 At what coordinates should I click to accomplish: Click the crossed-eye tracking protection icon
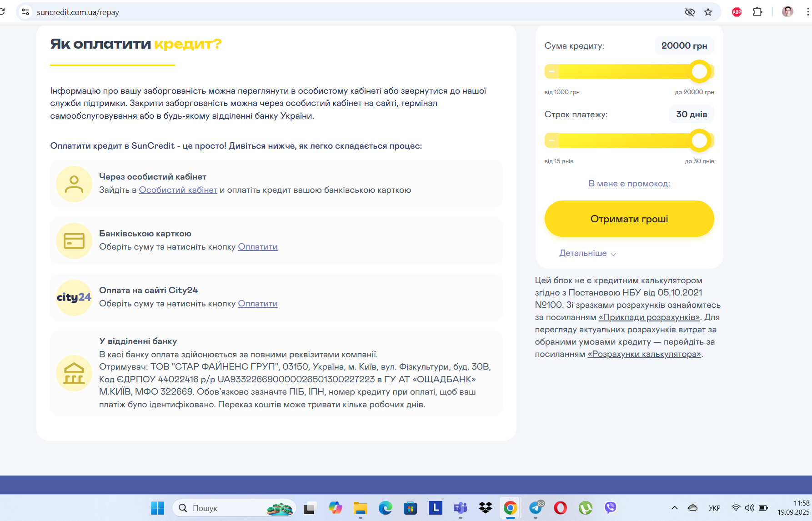690,12
